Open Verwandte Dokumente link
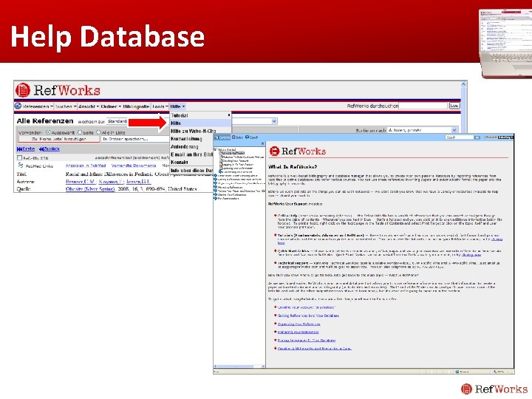 [x=134, y=166]
